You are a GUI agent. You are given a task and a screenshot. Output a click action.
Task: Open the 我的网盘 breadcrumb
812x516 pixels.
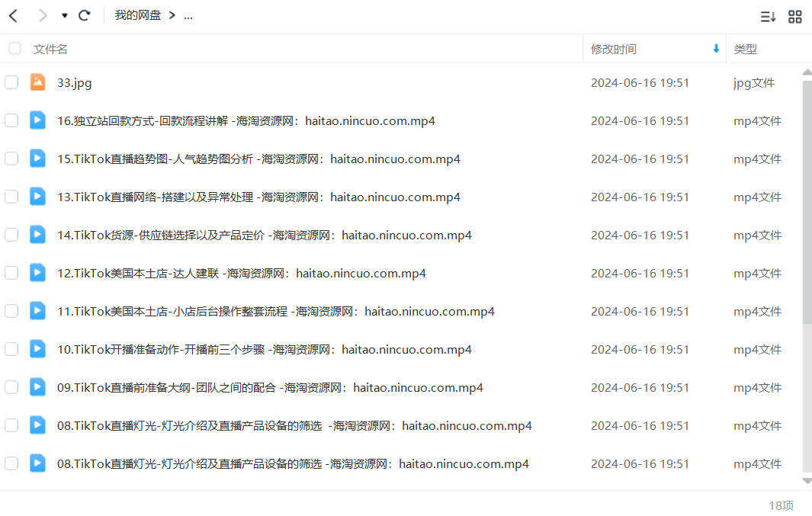point(138,15)
